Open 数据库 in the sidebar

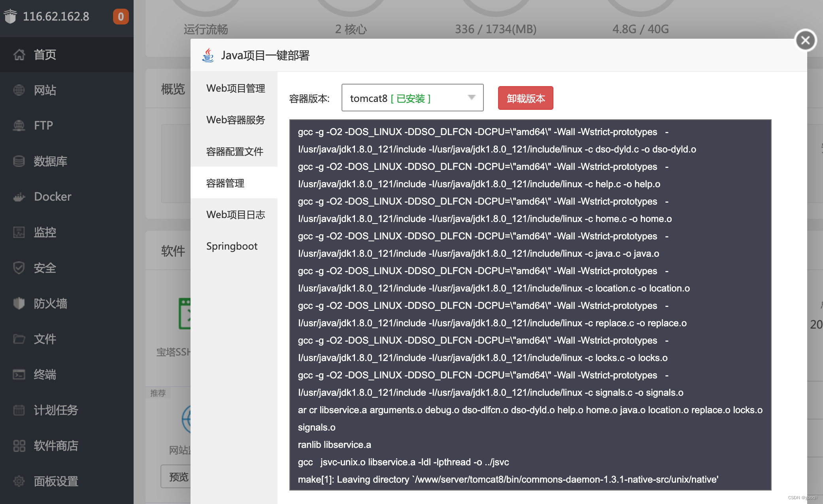[67, 161]
